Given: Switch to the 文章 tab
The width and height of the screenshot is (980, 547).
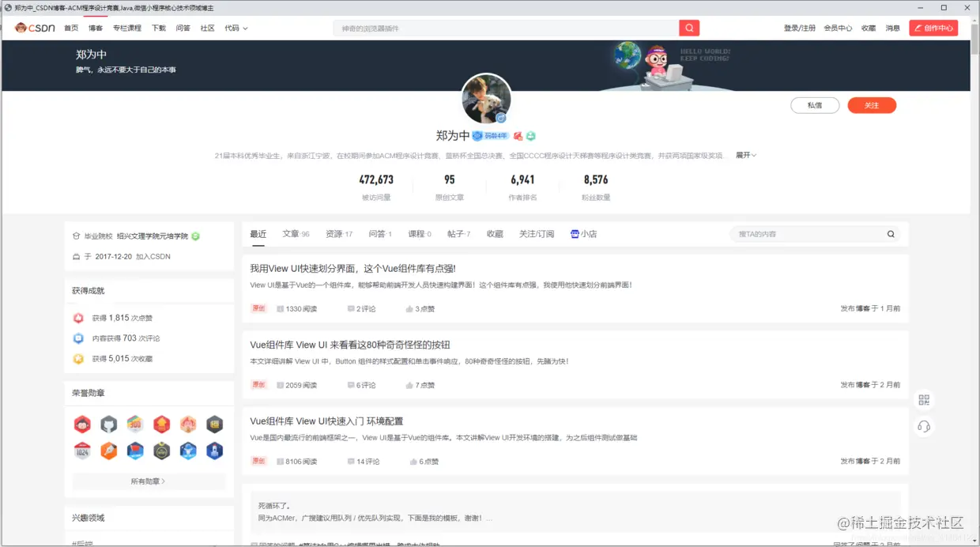Looking at the screenshot, I should click(296, 234).
